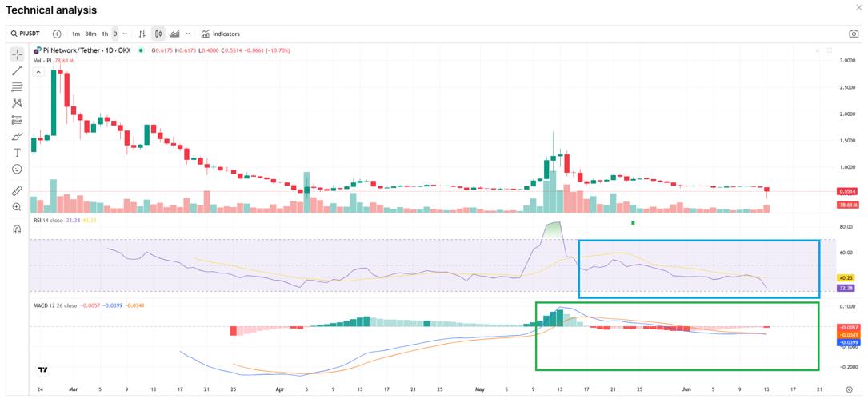Expand the chart style dropdown
Screen dimensions: 868x399
[188, 34]
